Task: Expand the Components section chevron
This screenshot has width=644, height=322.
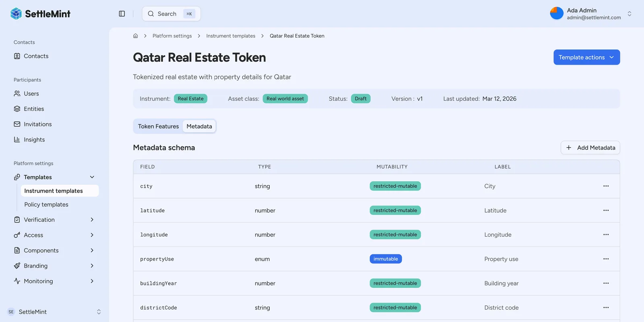Action: point(92,250)
